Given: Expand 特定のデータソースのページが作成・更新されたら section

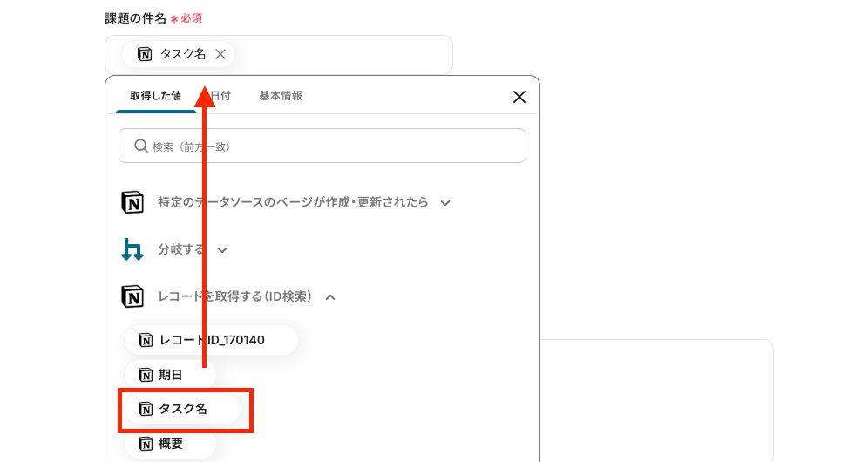Looking at the screenshot, I should pos(445,203).
